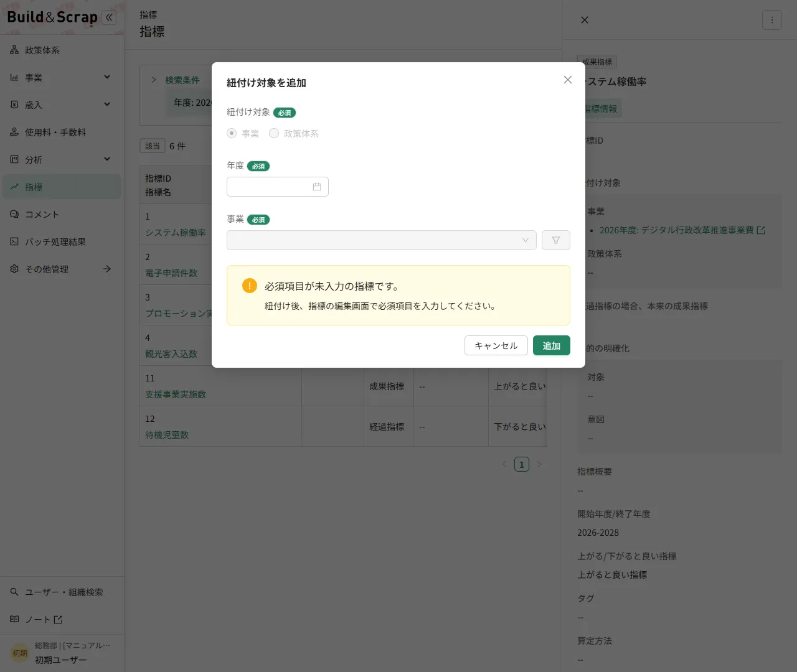This screenshot has width=797, height=672.
Task: Click the 追加 button
Action: point(552,345)
